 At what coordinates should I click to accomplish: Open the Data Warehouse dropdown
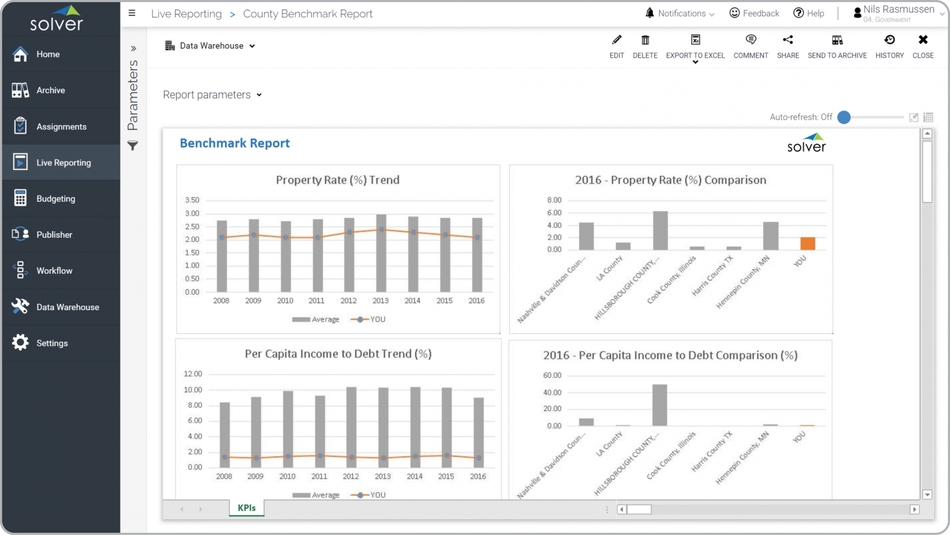(x=211, y=46)
